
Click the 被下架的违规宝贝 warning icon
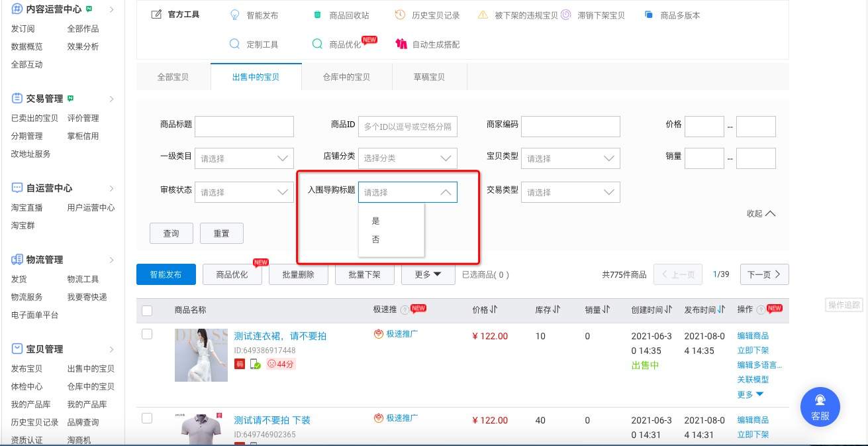(483, 15)
